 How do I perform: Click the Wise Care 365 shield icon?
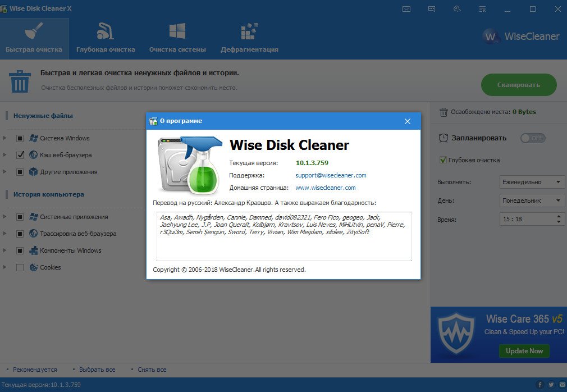click(456, 334)
